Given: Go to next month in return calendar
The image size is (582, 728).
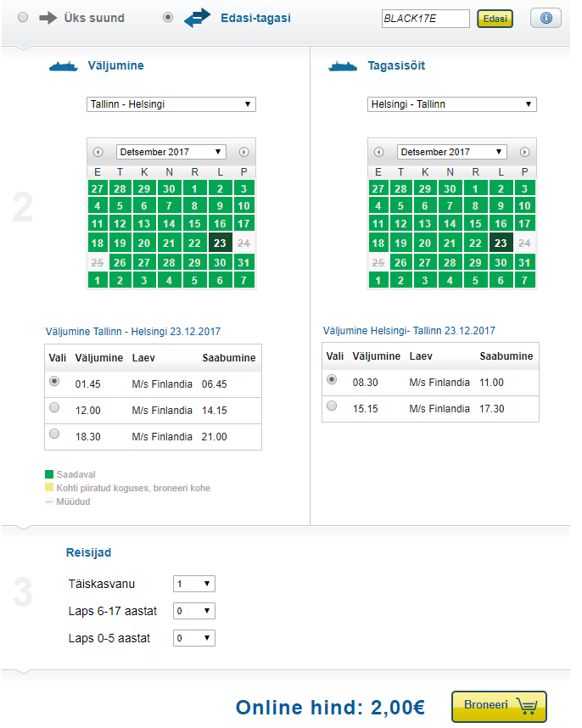Looking at the screenshot, I should (x=525, y=152).
